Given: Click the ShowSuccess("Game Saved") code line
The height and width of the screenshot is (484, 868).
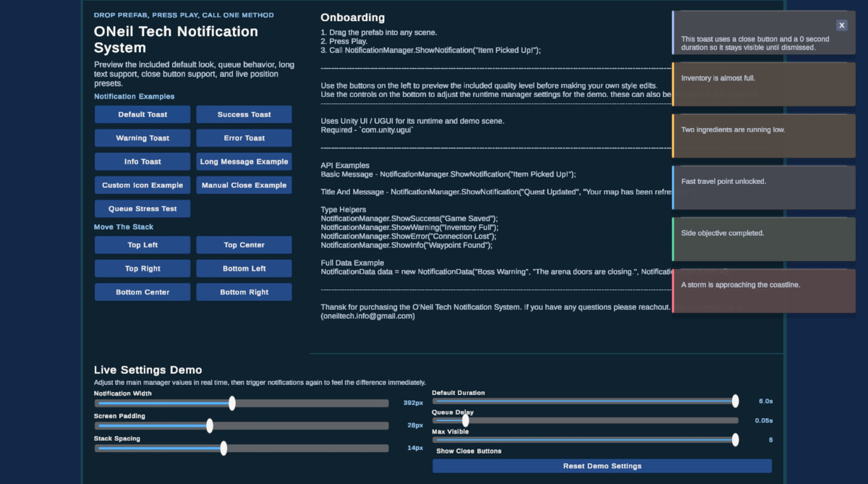Looking at the screenshot, I should click(409, 218).
